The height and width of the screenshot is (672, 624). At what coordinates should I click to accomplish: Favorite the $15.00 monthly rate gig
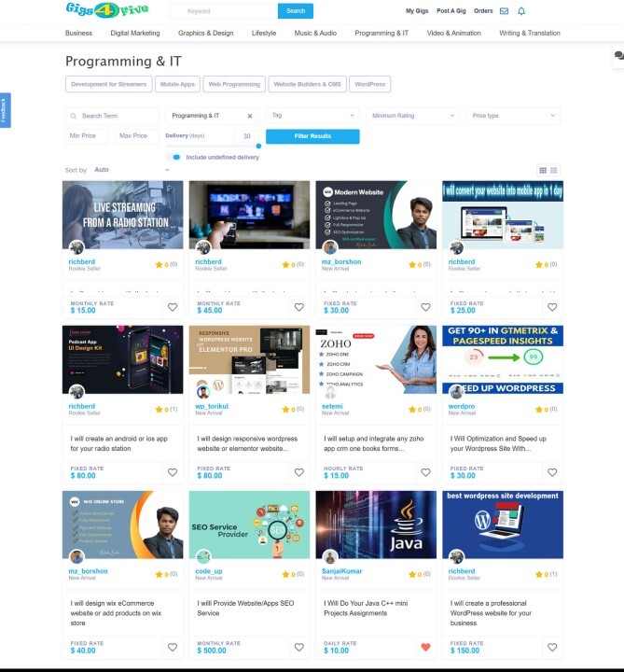click(173, 307)
